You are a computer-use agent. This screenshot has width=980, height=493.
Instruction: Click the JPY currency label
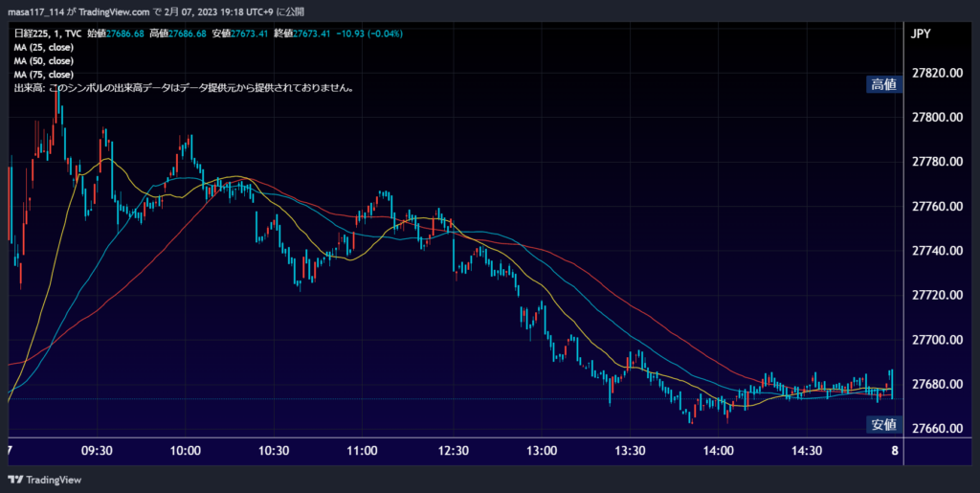[x=922, y=34]
